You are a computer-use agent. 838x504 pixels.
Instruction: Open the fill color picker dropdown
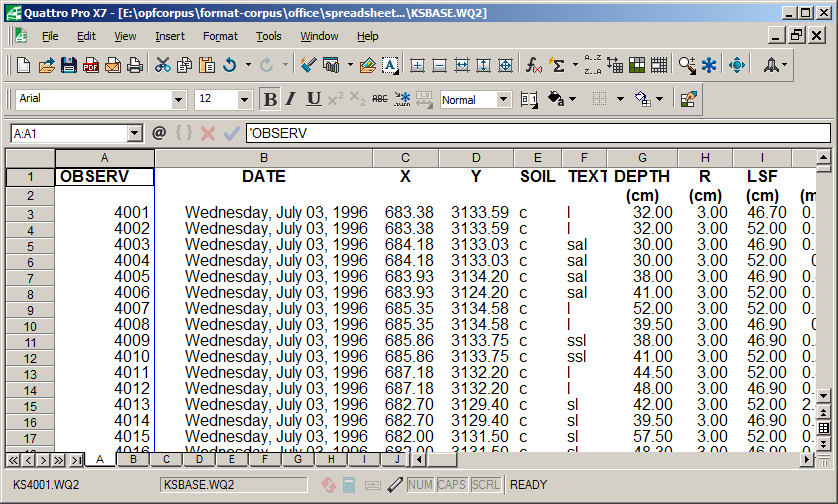pyautogui.click(x=661, y=99)
